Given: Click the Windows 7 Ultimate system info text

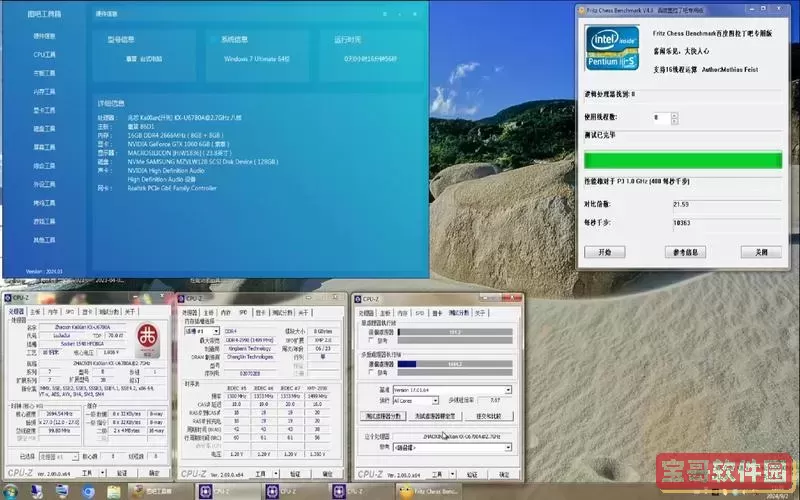Looking at the screenshot, I should (257, 59).
